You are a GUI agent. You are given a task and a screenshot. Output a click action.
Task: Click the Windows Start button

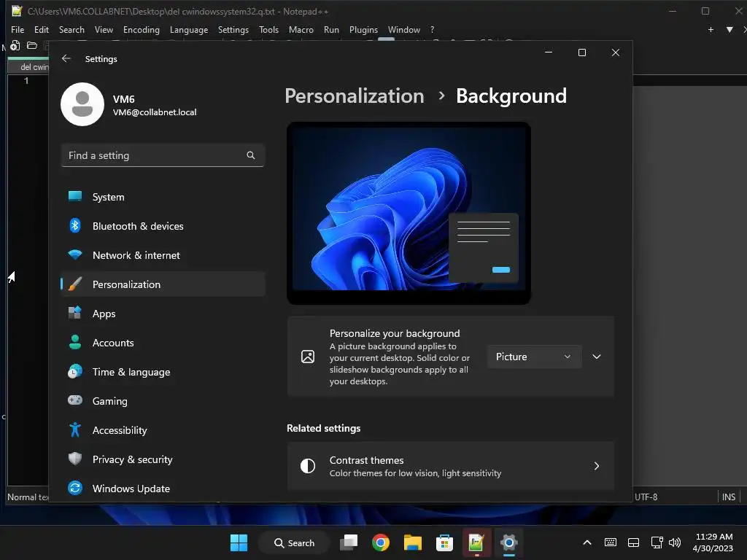[239, 542]
